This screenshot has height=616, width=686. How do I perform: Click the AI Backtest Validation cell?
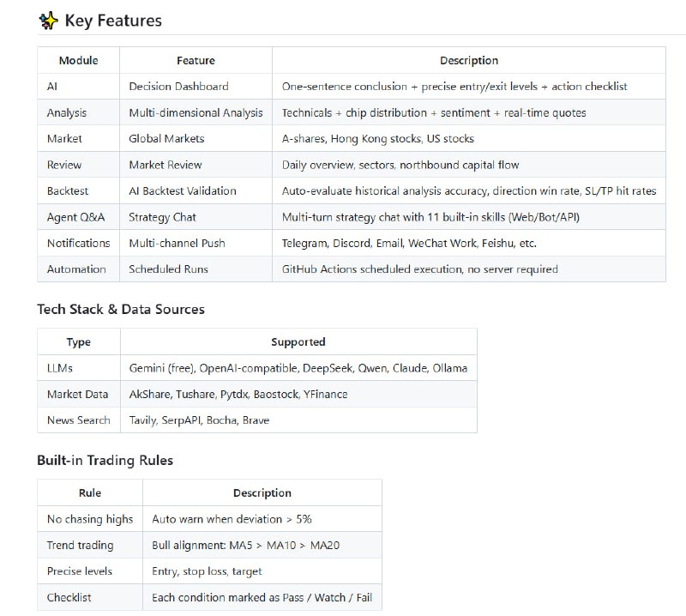[182, 190]
